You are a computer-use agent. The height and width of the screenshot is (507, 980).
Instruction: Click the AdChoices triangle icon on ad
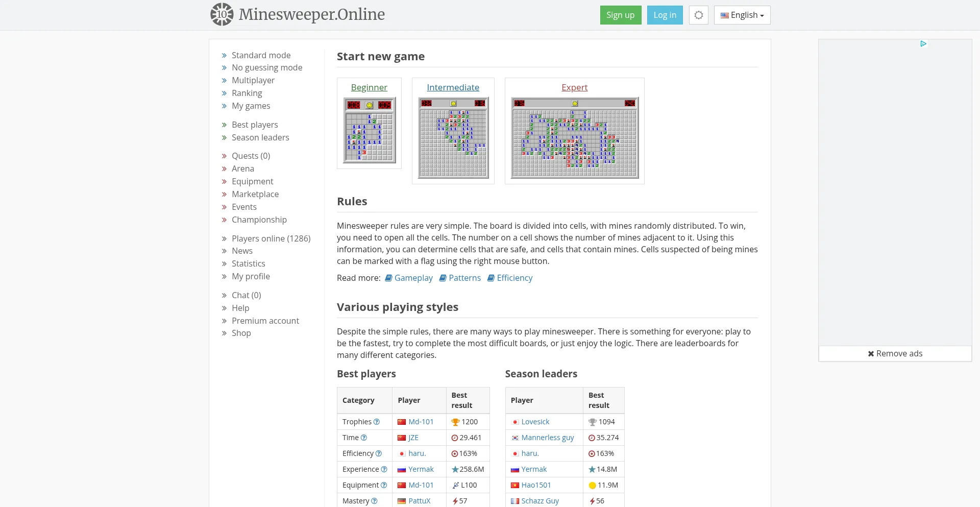click(x=923, y=44)
